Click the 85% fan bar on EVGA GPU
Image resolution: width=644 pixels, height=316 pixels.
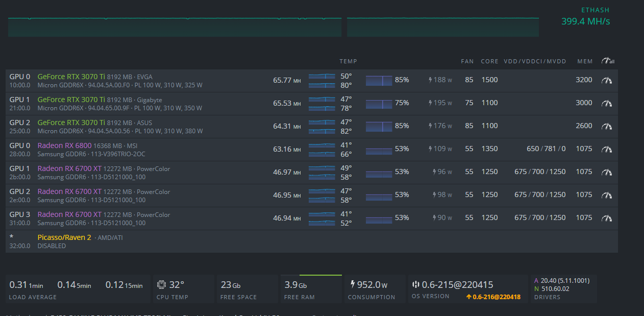tap(379, 80)
